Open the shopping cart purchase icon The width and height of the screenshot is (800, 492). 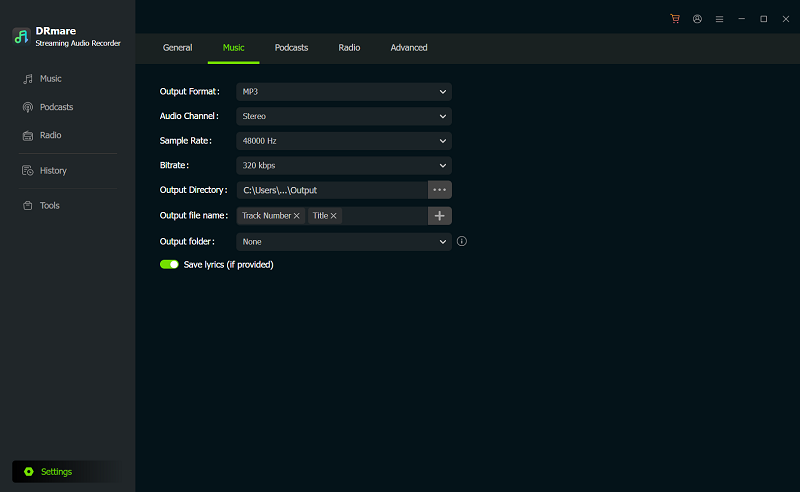[675, 19]
